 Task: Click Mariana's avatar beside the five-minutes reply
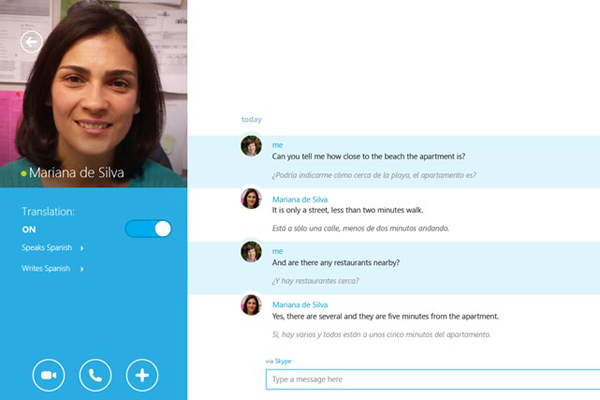click(x=251, y=304)
